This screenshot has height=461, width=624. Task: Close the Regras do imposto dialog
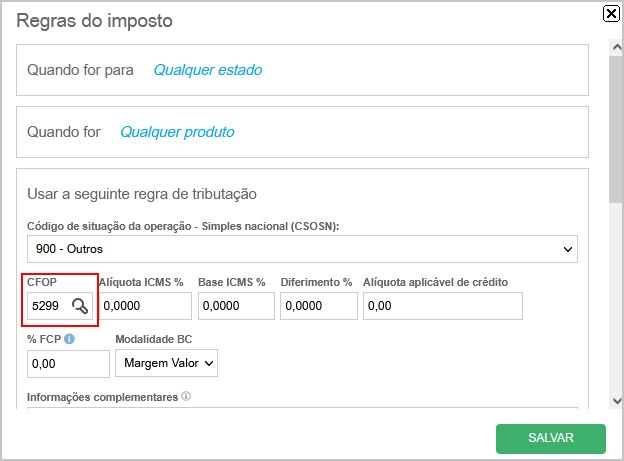click(x=611, y=14)
